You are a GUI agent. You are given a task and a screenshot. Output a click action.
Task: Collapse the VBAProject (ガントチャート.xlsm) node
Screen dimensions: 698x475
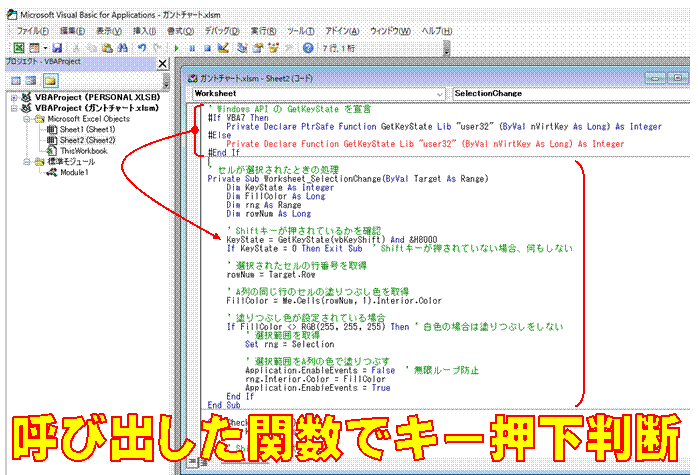pyautogui.click(x=14, y=108)
